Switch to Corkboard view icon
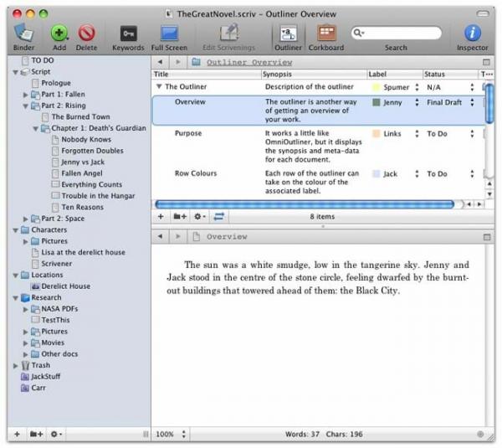The image size is (502, 448). (326, 33)
